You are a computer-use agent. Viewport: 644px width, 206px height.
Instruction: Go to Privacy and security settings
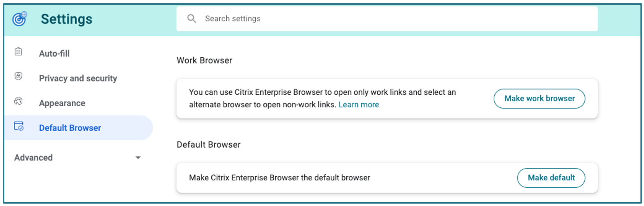coord(78,78)
